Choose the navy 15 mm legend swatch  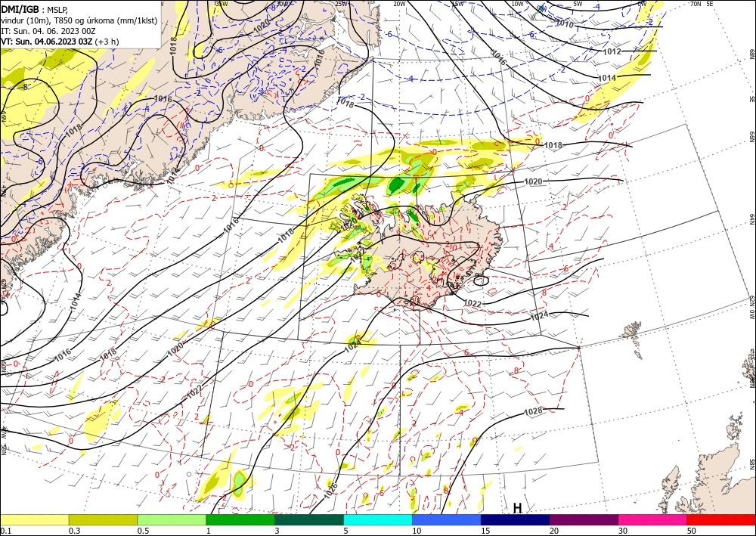click(x=516, y=519)
